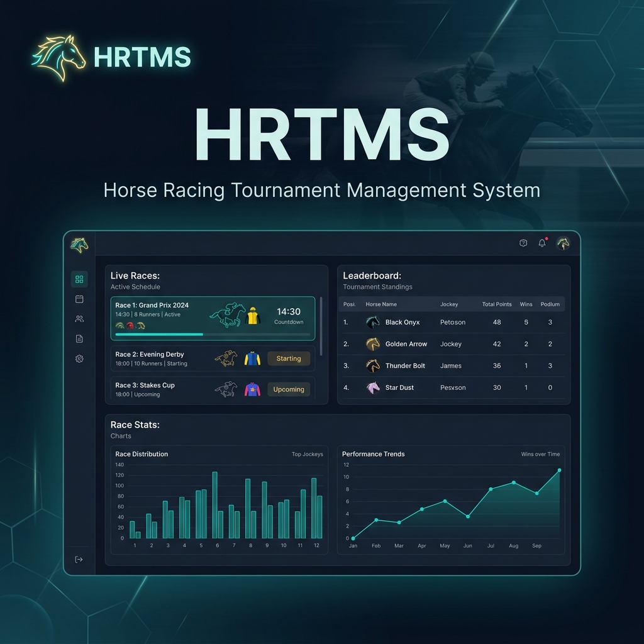Viewport: 644px width, 644px height.
Task: Open the Race 2: Evening Derby card
Action: (x=213, y=358)
